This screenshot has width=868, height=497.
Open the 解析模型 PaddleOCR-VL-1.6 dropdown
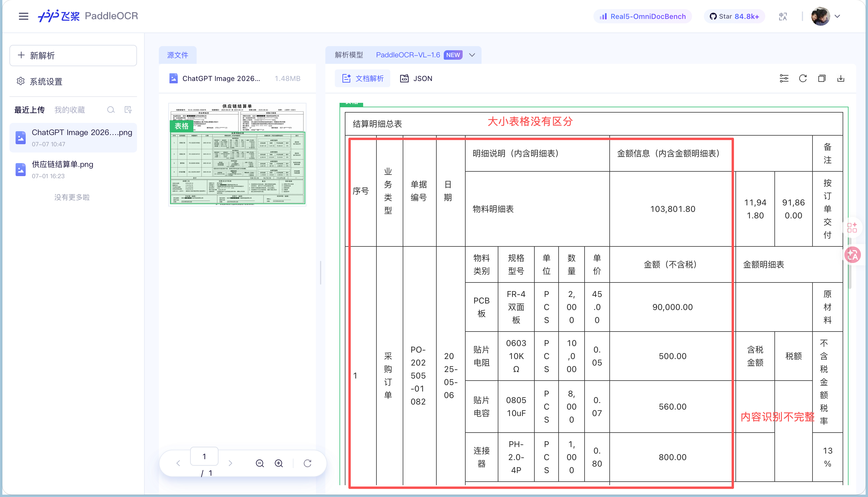404,55
